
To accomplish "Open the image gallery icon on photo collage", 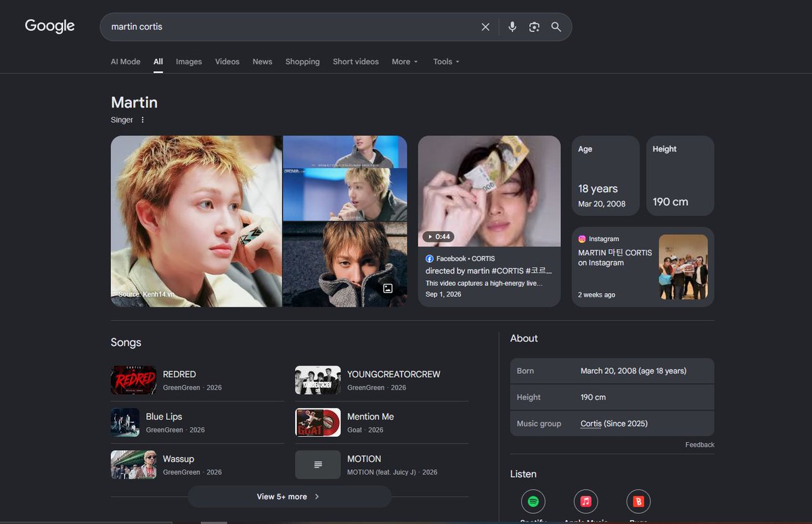I will coord(388,288).
